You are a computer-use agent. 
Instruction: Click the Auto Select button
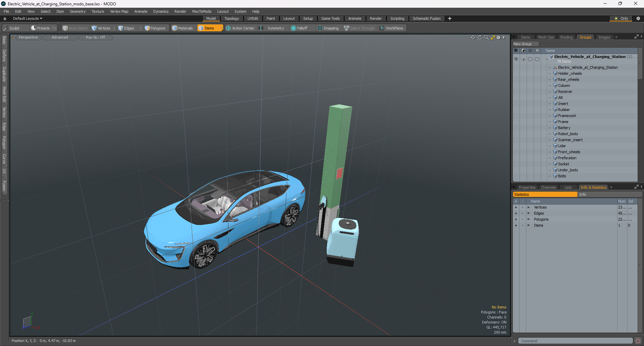pos(75,28)
